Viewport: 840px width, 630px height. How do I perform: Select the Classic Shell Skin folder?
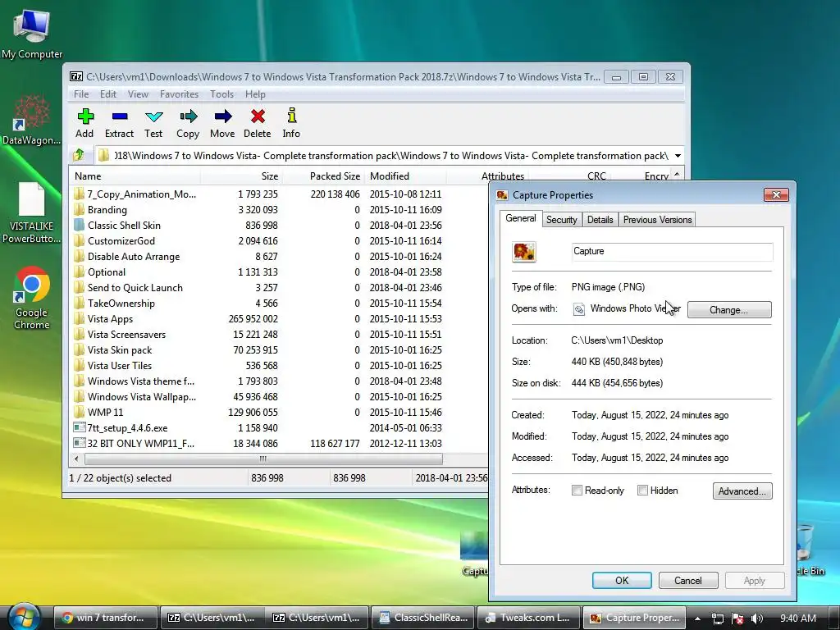pyautogui.click(x=125, y=225)
